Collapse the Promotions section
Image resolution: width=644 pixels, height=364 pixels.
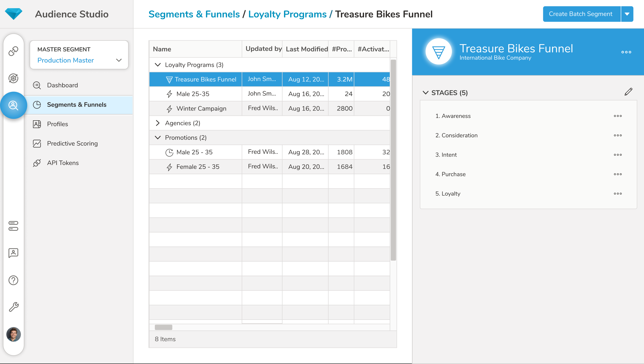(158, 137)
